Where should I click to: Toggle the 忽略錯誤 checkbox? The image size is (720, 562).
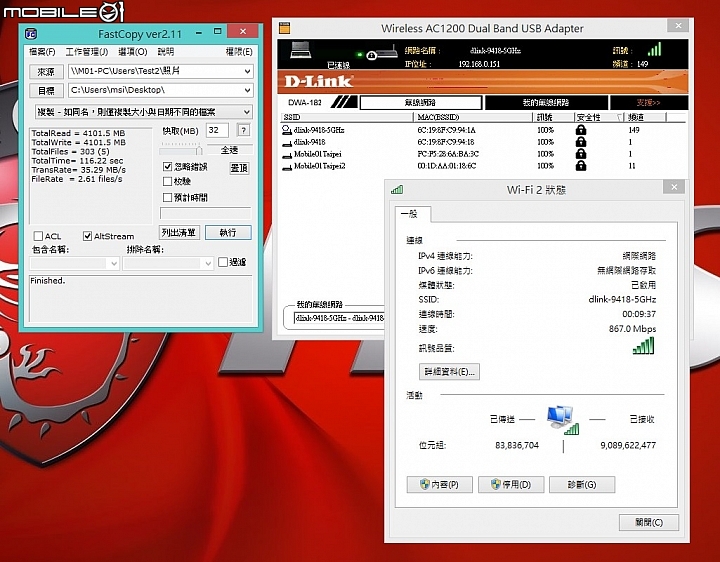168,166
